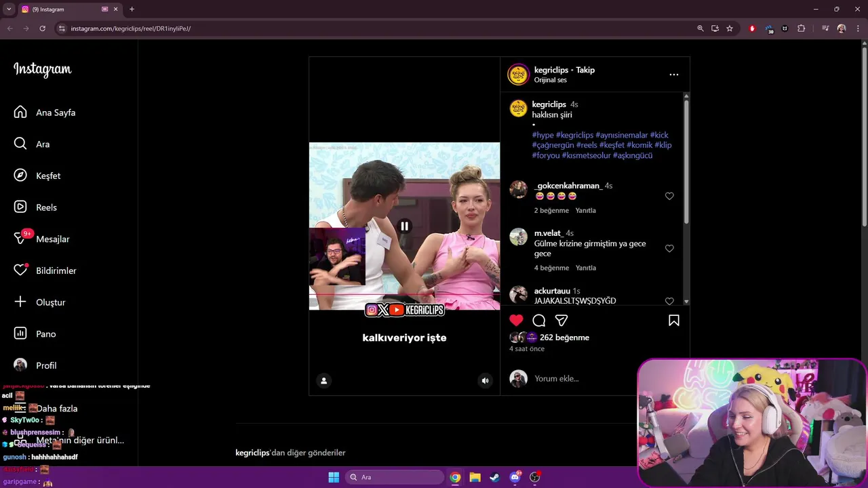Open ackurtauu commenter profile
Image resolution: width=868 pixels, height=488 pixels.
click(x=552, y=291)
